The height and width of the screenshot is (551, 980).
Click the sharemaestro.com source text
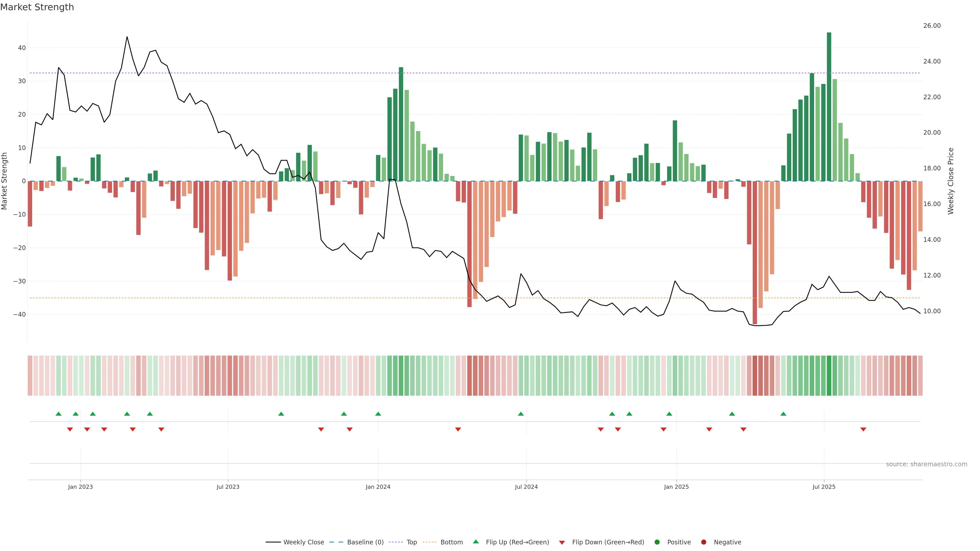[x=926, y=464]
